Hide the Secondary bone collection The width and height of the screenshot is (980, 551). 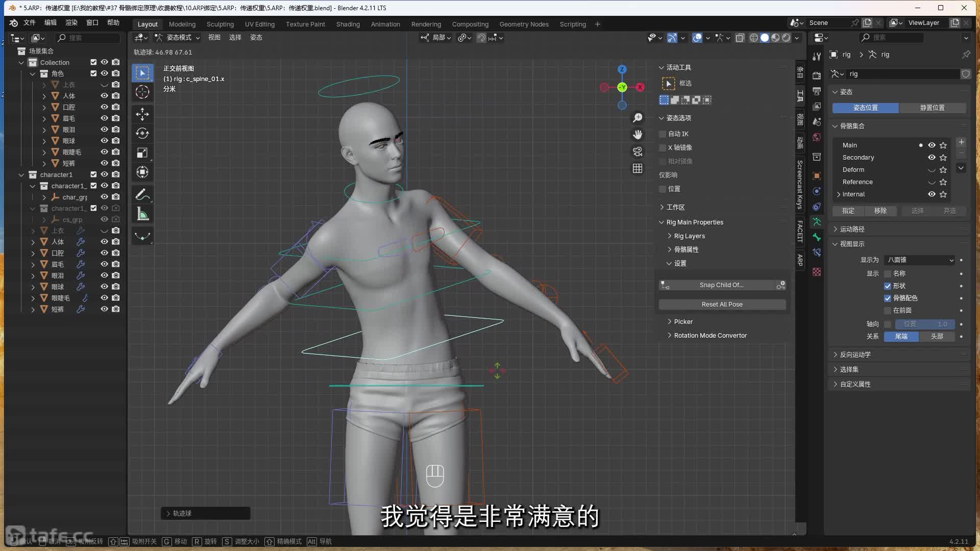(932, 157)
